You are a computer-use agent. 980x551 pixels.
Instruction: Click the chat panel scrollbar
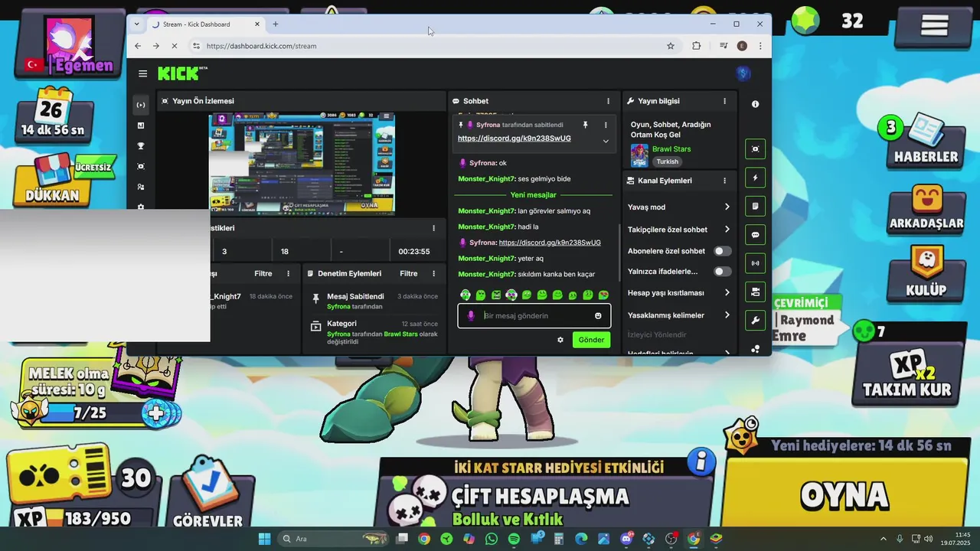point(619,254)
